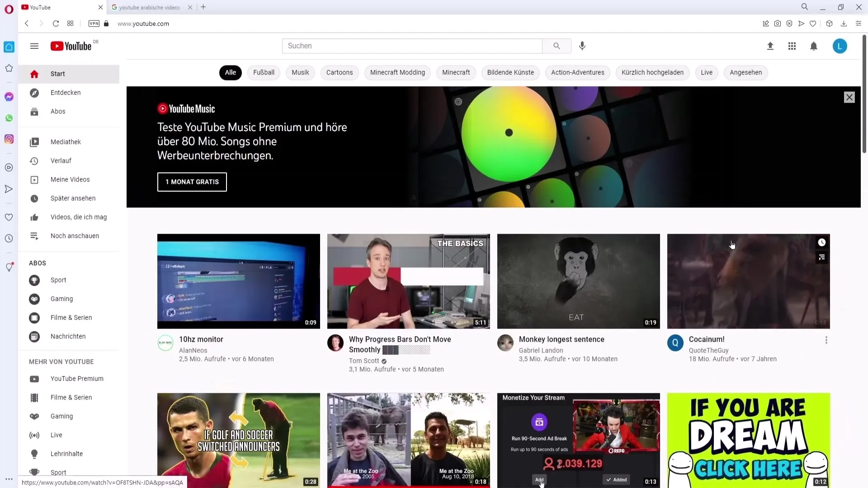Play the golf and soccer announcers thumbnail
This screenshot has width=868, height=488.
click(x=239, y=440)
